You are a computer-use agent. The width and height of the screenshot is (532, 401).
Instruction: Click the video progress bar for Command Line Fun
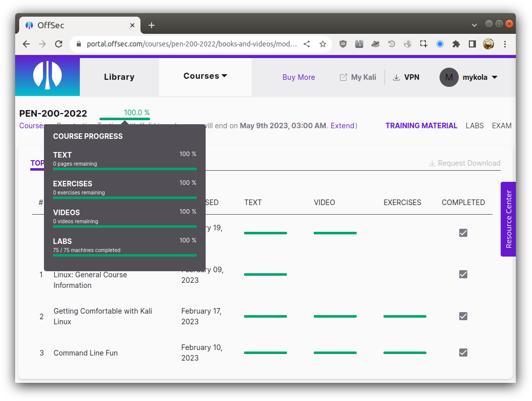pos(335,353)
